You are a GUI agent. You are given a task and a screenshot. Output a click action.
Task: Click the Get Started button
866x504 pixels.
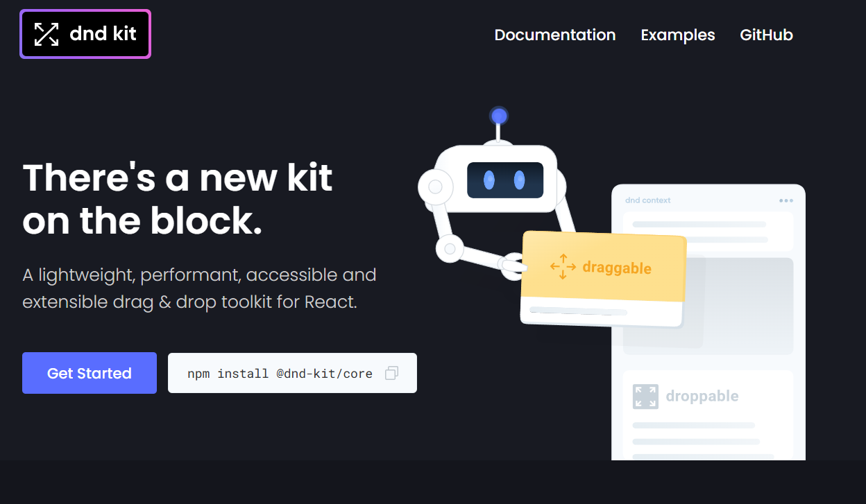click(90, 373)
